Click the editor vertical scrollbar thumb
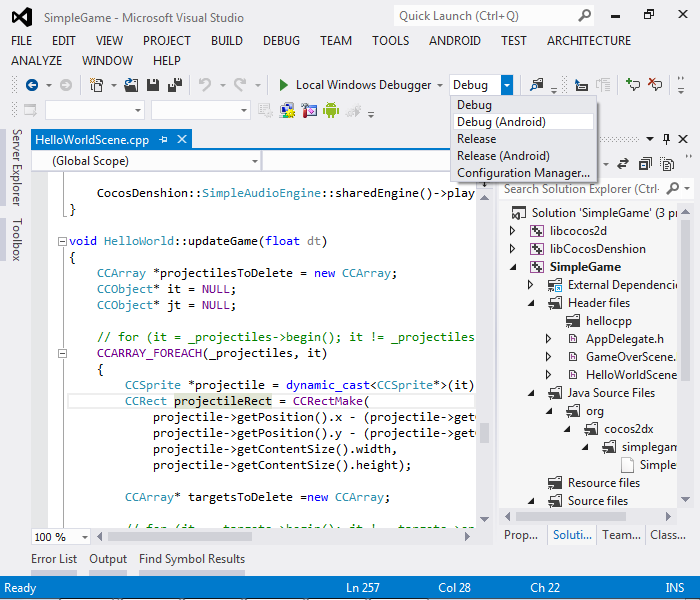The height and width of the screenshot is (600, 700). point(484,433)
